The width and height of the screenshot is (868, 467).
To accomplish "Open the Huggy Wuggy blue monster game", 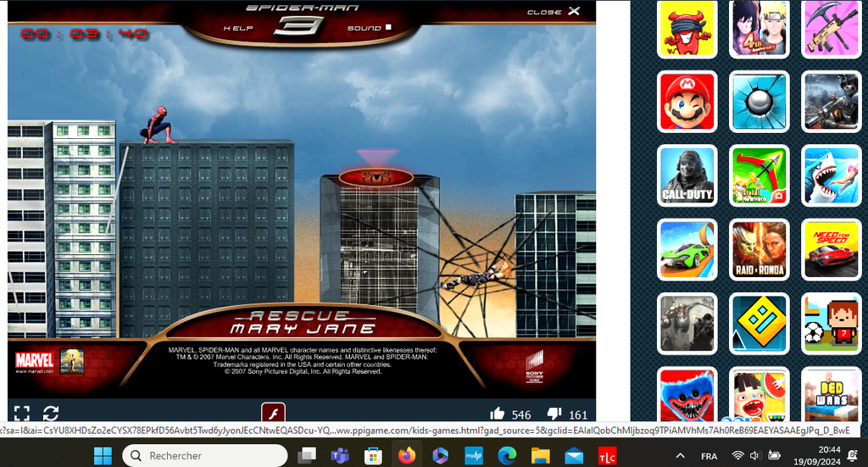I will (x=687, y=394).
